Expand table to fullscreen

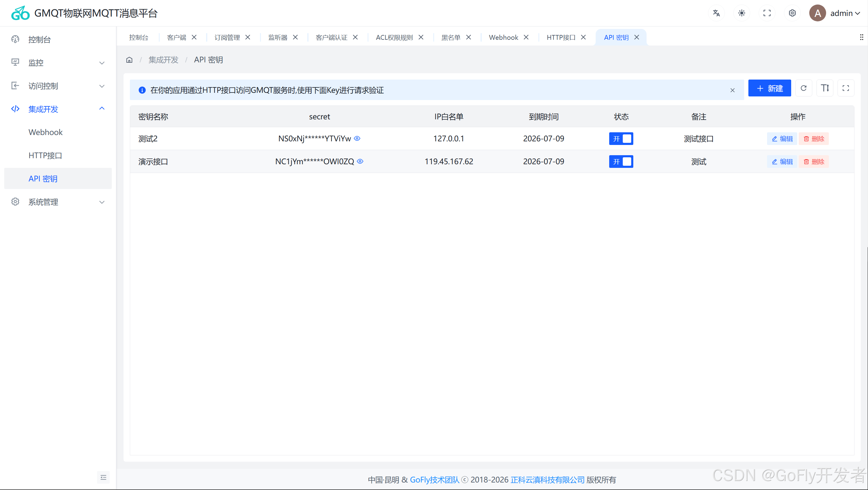pyautogui.click(x=846, y=88)
